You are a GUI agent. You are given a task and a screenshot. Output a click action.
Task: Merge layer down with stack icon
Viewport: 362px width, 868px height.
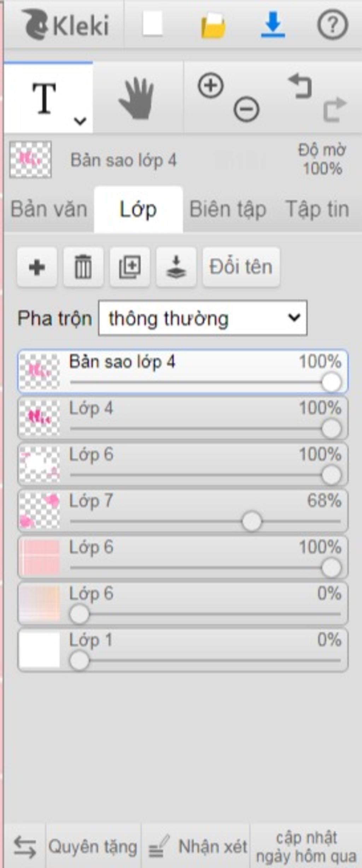[176, 267]
